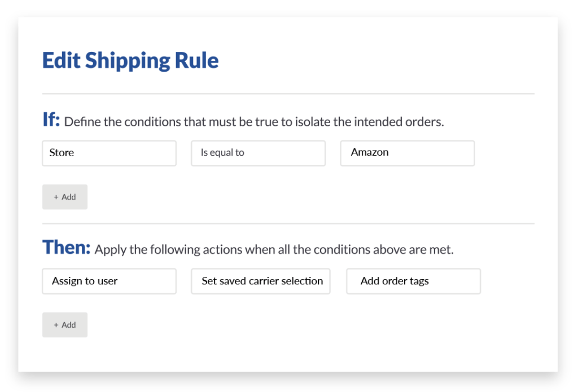
Task: Open the 'Set saved carrier selection' action selector
Action: pyautogui.click(x=260, y=281)
